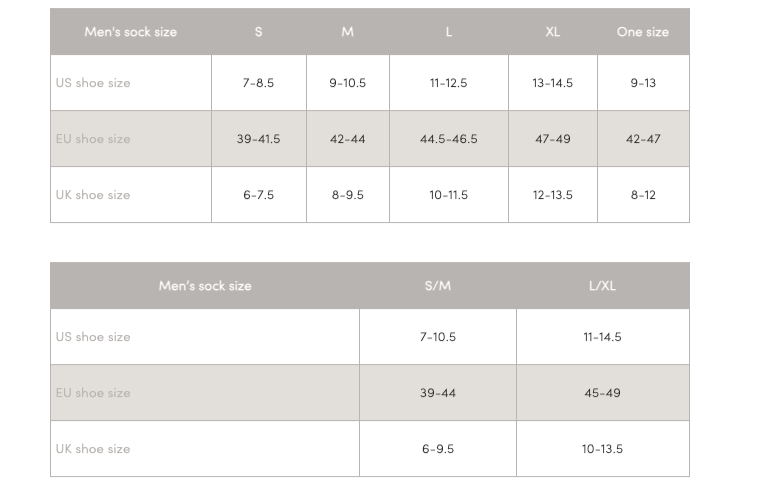Click the 39–44 EU size cell
The width and height of the screenshot is (764, 501).
[438, 393]
